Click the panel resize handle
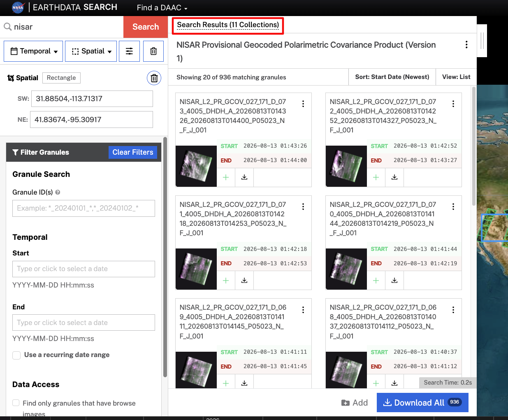 pos(482,40)
